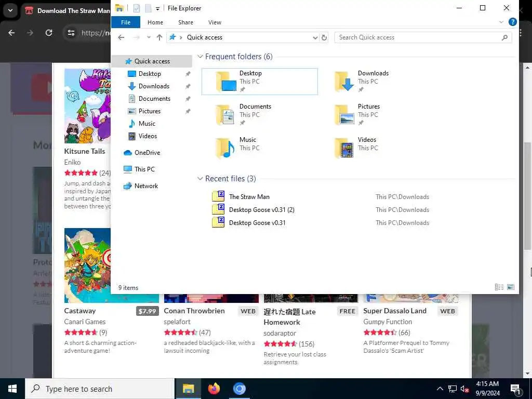Go back in the browser window
This screenshot has width=532, height=399.
tap(11, 33)
